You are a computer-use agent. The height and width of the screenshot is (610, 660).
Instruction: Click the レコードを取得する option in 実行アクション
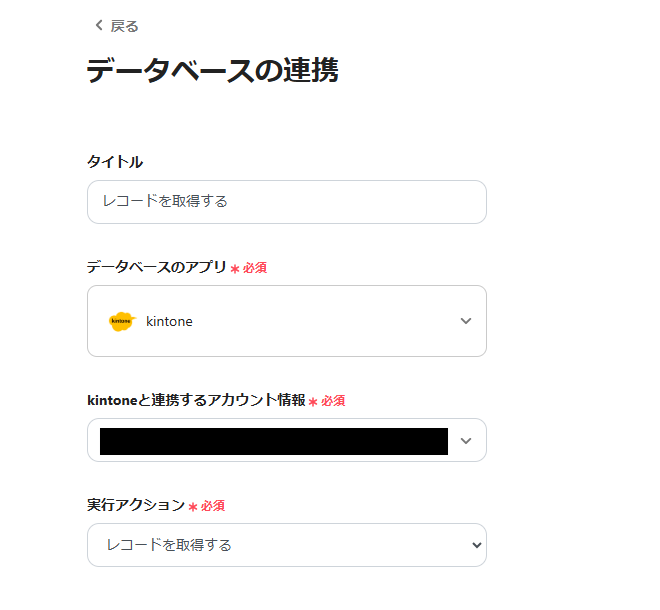coord(169,545)
